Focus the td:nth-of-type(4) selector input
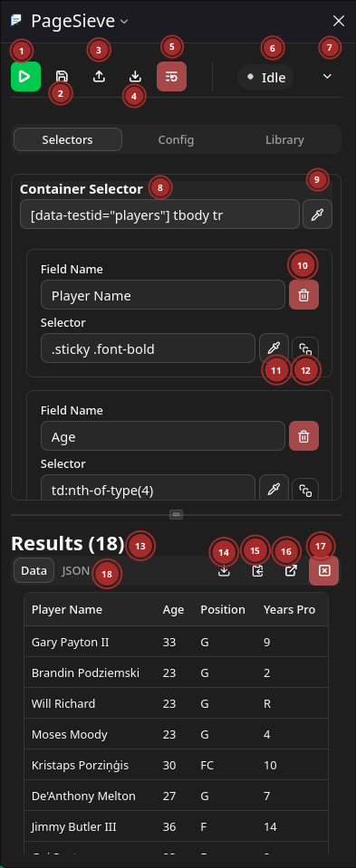Screen dimensions: 356x868 point(148,489)
